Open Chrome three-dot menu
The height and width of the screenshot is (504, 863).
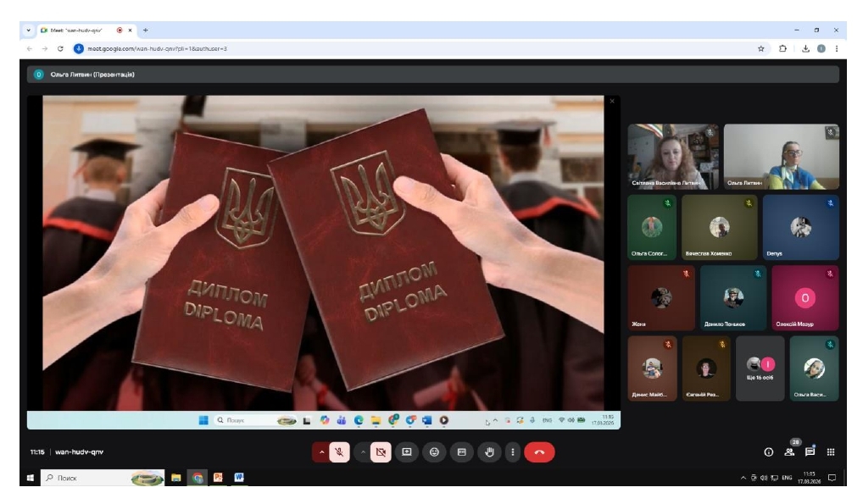coord(837,48)
